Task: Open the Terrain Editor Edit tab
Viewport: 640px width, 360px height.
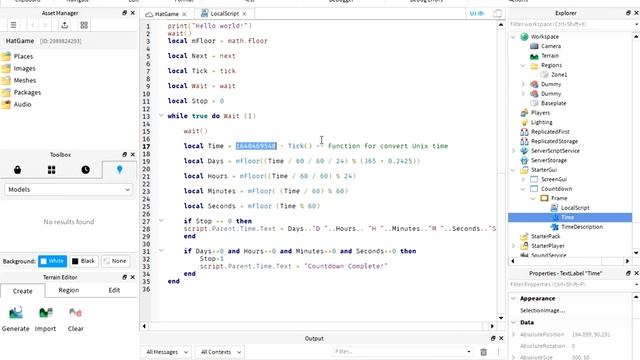Action: [x=114, y=290]
